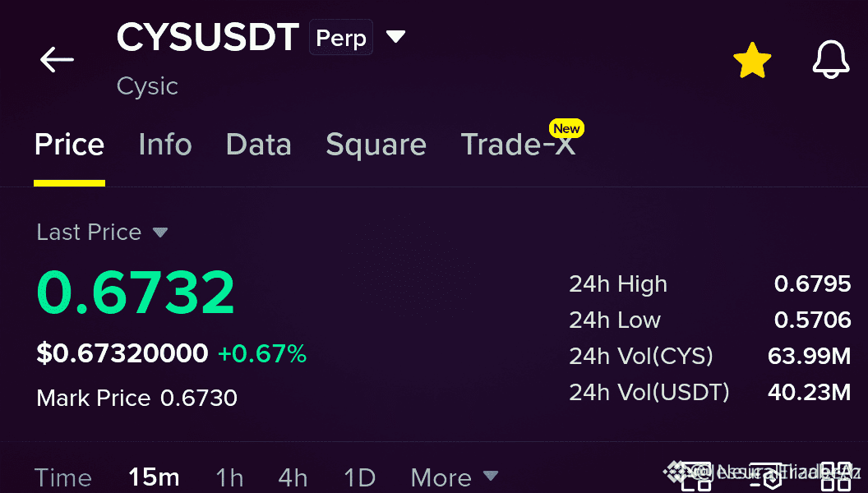Screen dimensions: 868x493
Task: Open the chart grid layout icon
Action: pyautogui.click(x=836, y=477)
